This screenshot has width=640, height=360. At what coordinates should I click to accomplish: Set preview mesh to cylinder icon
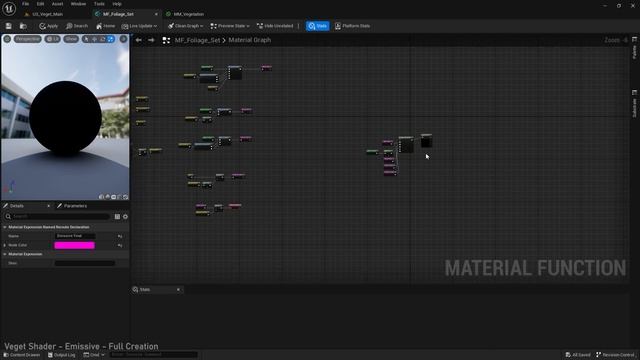101,197
